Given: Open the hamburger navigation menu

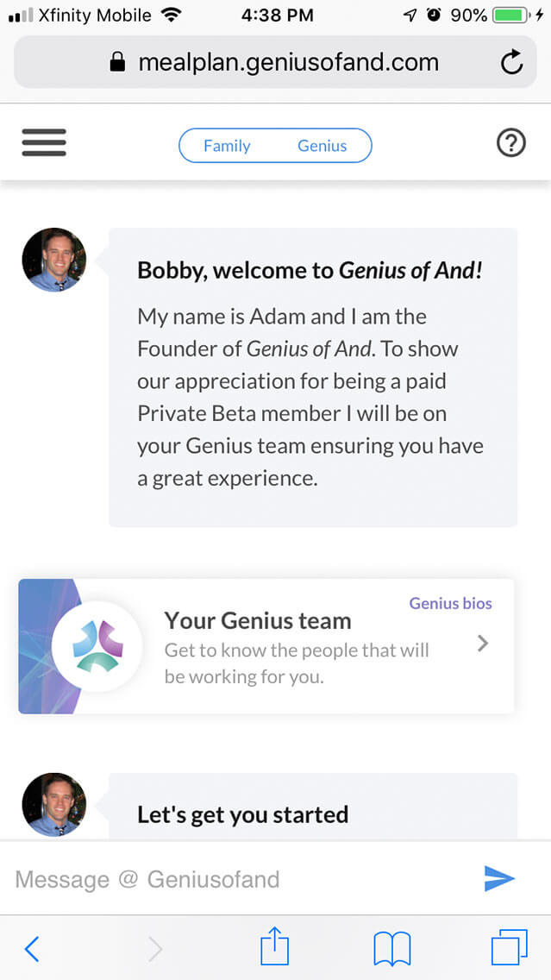Looking at the screenshot, I should coord(44,143).
